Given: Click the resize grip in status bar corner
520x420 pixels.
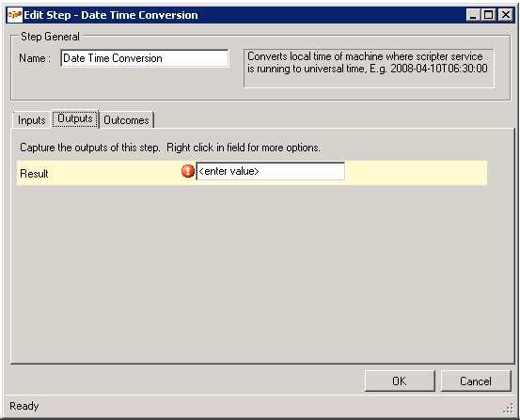Looking at the screenshot, I should click(508, 409).
